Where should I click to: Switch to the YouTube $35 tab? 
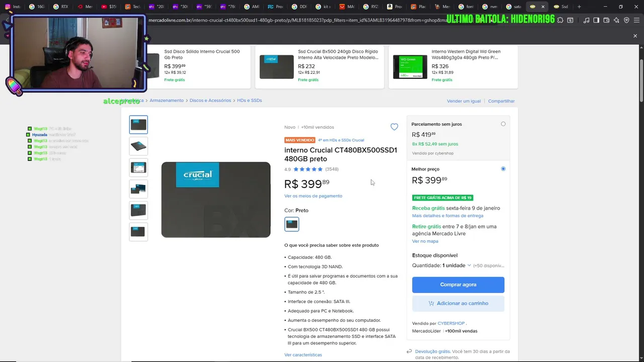(x=108, y=7)
